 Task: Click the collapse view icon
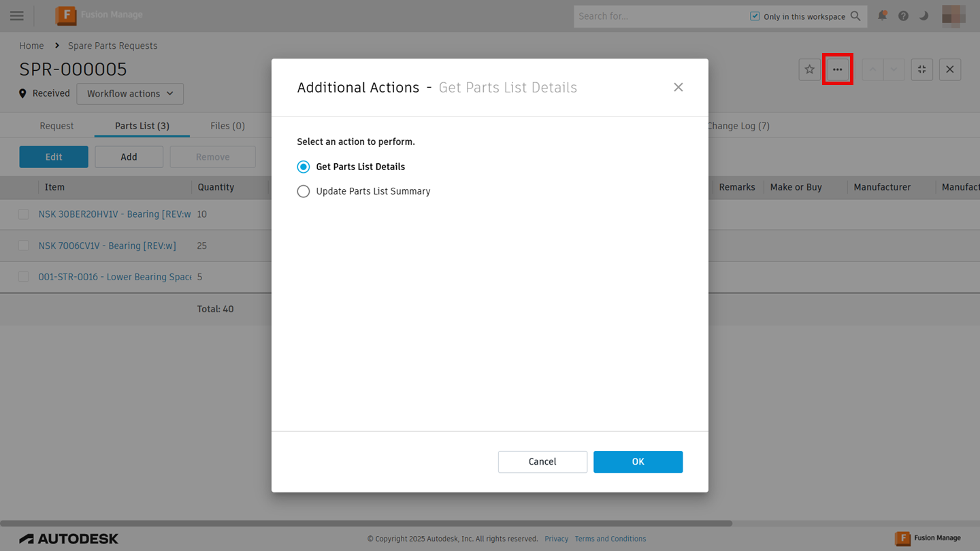click(921, 69)
